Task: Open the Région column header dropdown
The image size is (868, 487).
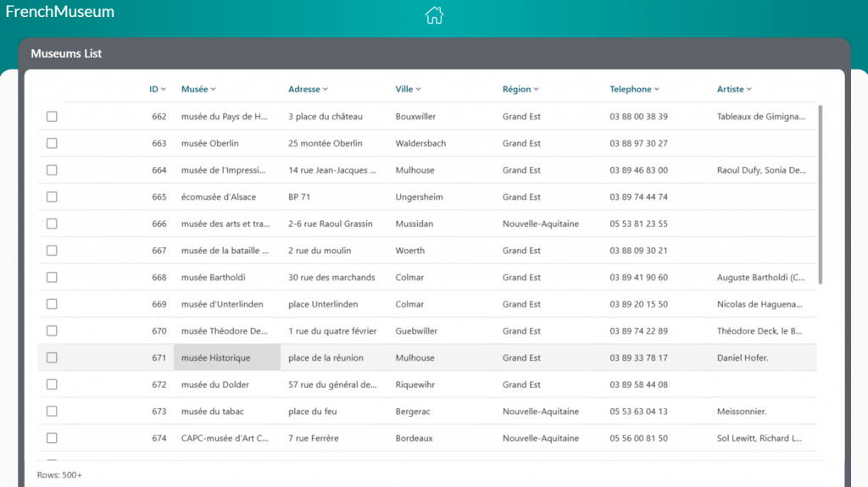Action: point(536,90)
